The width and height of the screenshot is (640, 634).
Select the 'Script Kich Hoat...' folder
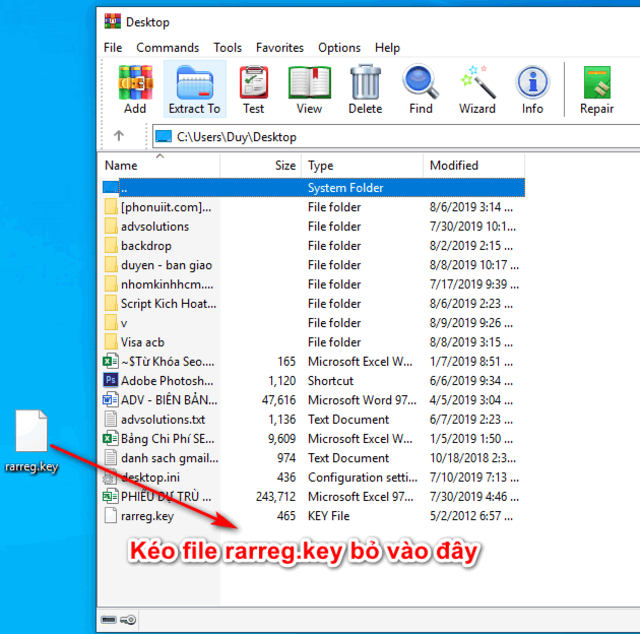click(169, 304)
